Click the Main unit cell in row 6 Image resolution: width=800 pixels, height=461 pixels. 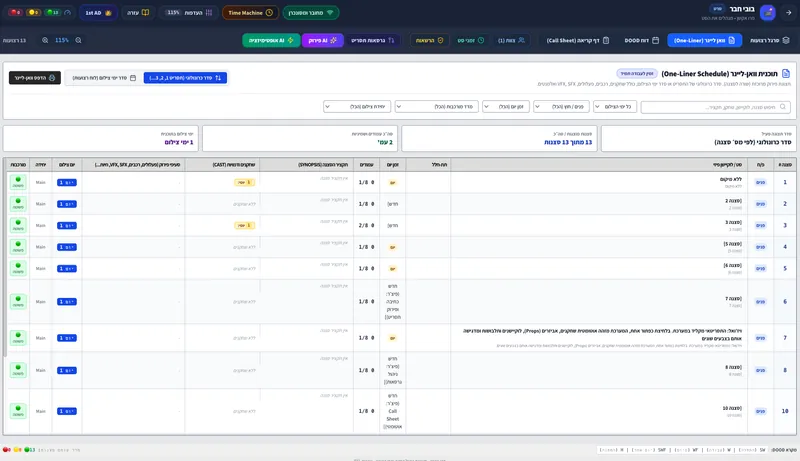(x=40, y=302)
